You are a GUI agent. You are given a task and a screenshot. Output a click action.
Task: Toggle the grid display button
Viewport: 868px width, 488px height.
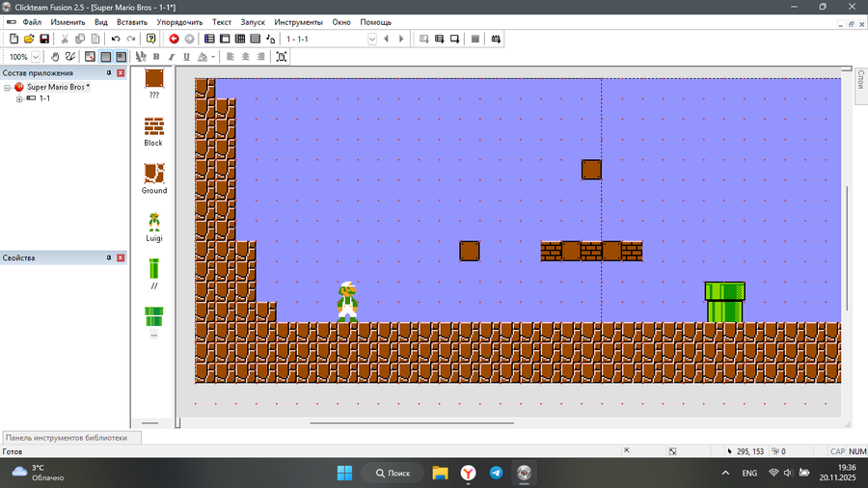(90, 57)
